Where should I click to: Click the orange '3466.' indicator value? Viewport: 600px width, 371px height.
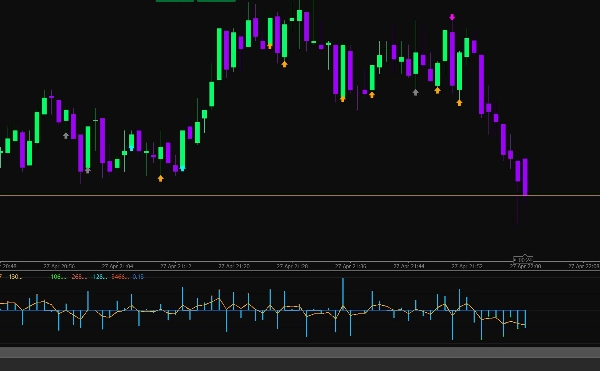120,277
